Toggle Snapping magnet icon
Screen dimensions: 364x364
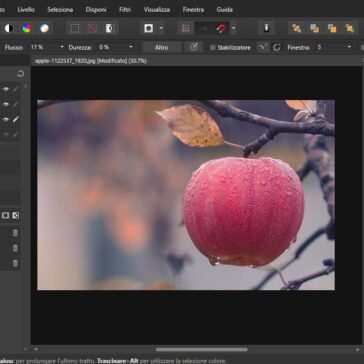pyautogui.click(x=221, y=28)
